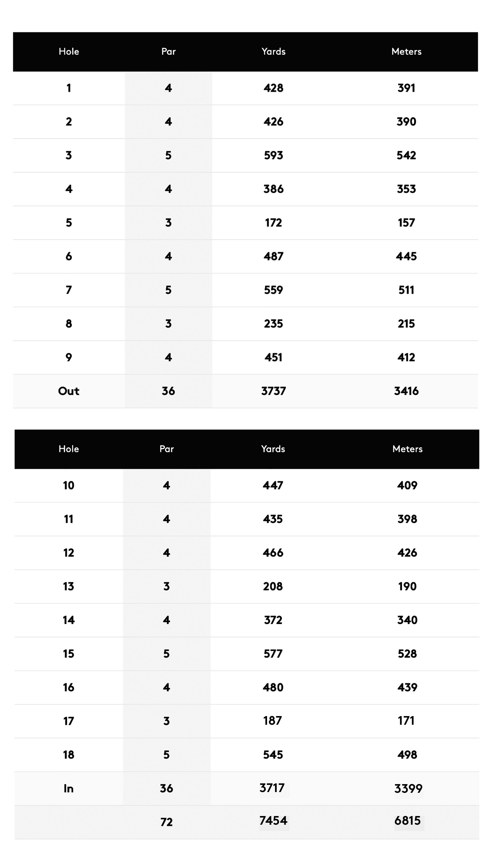Screen dimensions: 494x868
Task: Click hole number 13 in the table
Action: pyautogui.click(x=69, y=586)
